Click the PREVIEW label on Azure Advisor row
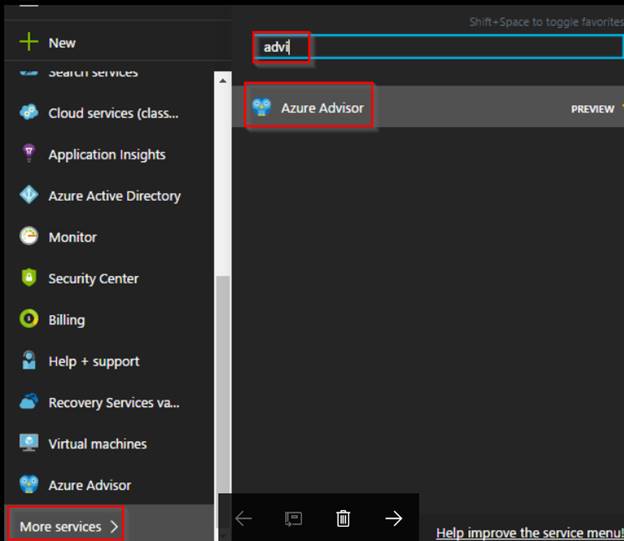The width and height of the screenshot is (624, 541). tap(592, 109)
